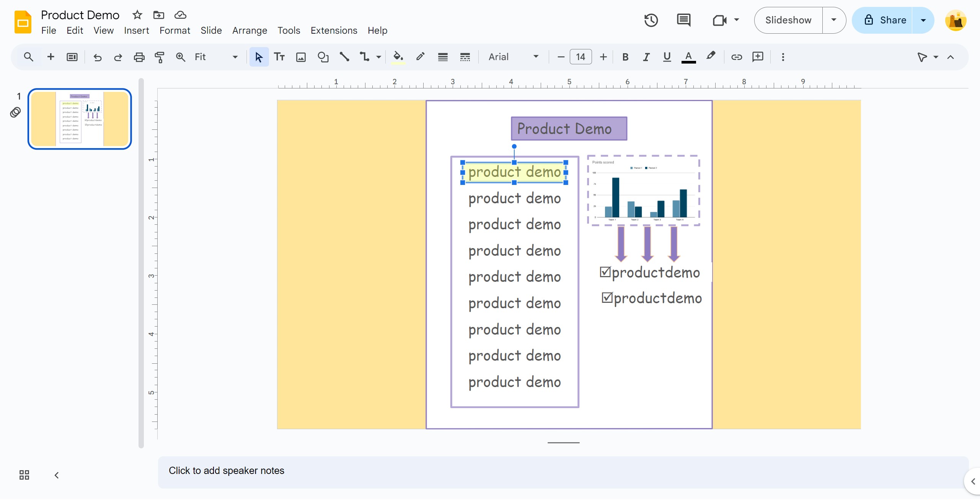Click the Paint format icon
Image resolution: width=980 pixels, height=500 pixels.
coord(160,57)
